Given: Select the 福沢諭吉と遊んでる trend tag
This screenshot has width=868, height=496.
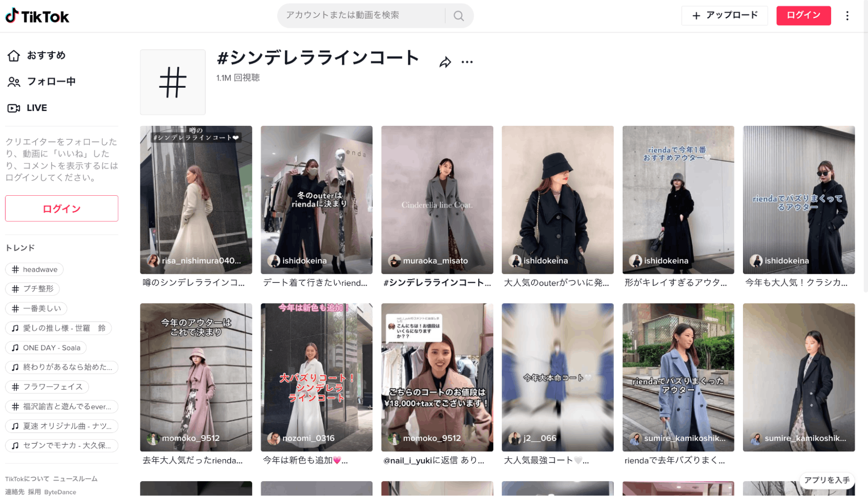Looking at the screenshot, I should point(62,407).
